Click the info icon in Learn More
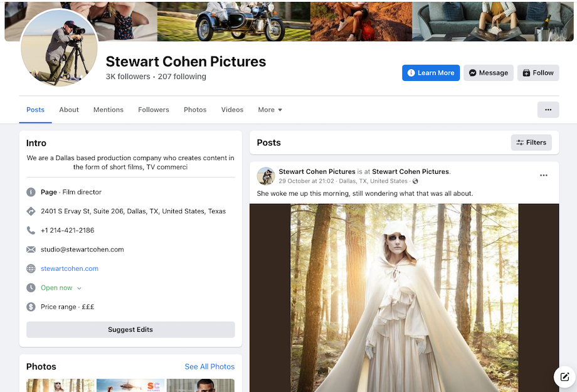577x392 pixels. 411,73
